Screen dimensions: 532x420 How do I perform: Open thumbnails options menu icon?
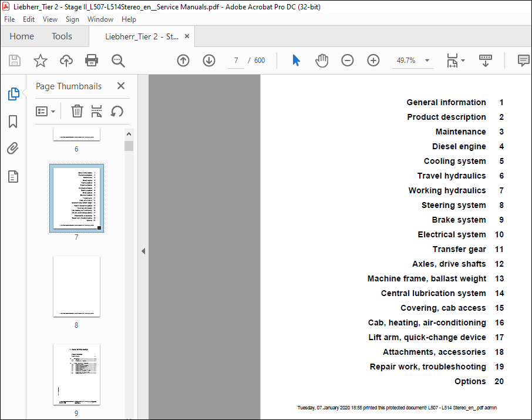click(x=45, y=112)
